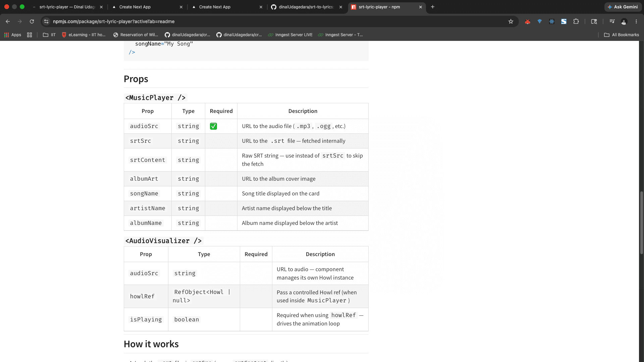Viewport: 644px width, 362px height.
Task: Click the artistName prop cell
Action: coord(148,208)
